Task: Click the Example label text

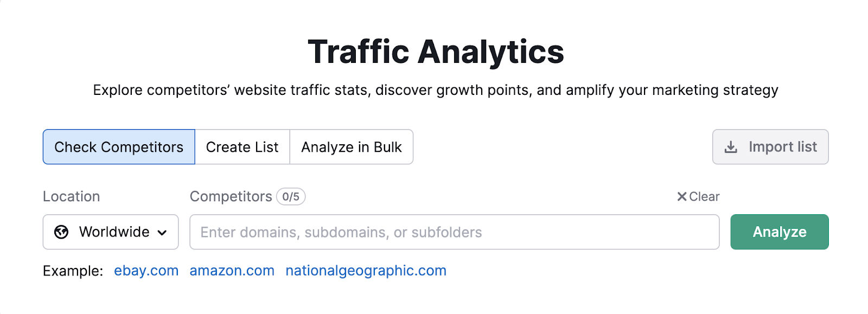Action: pos(73,271)
